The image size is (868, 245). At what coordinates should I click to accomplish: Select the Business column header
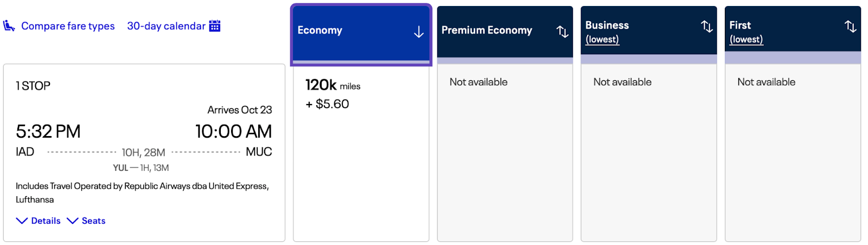point(607,25)
